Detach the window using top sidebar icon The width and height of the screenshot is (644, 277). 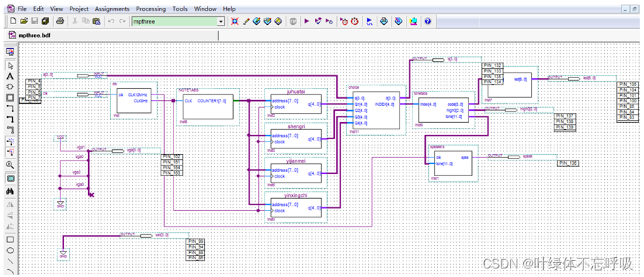tap(11, 52)
